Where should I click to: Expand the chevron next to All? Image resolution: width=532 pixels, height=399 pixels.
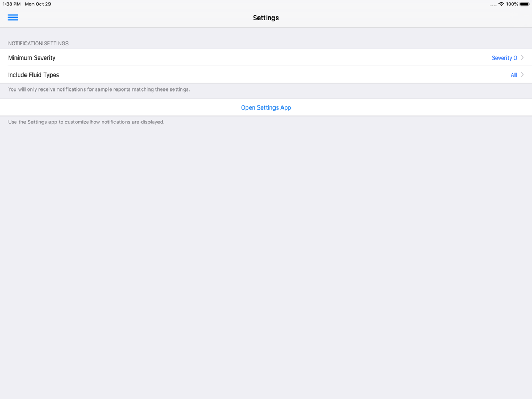[x=522, y=74]
